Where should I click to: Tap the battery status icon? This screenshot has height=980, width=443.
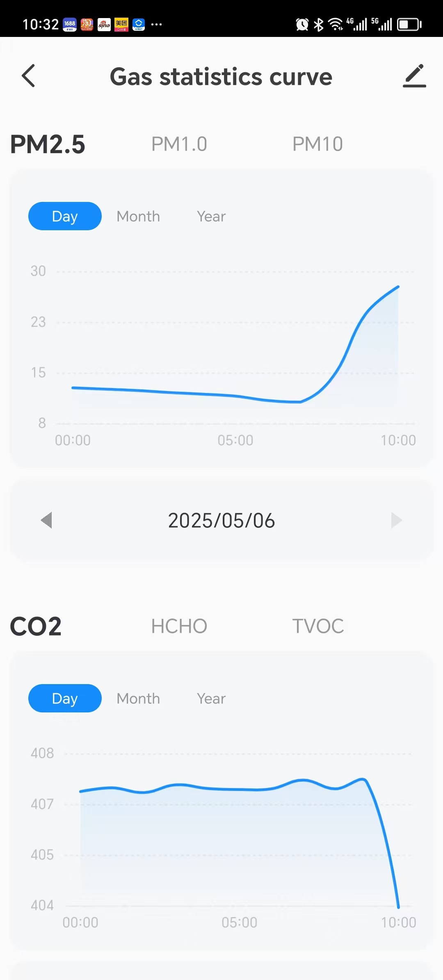(409, 25)
